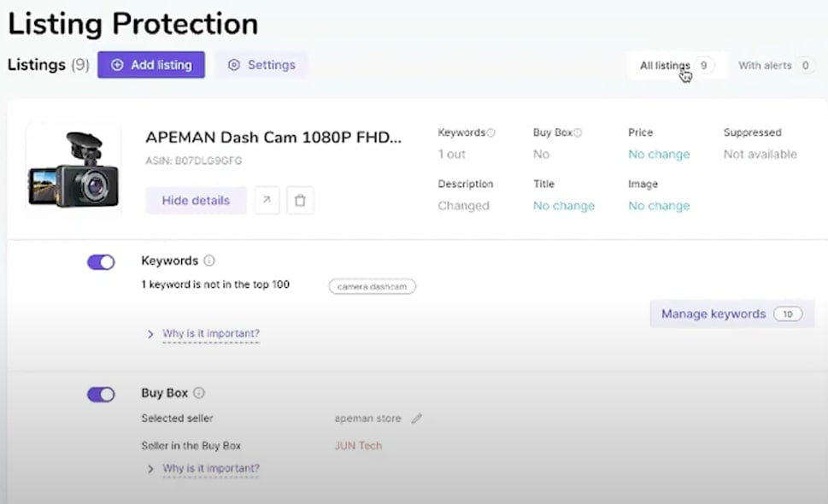Click the Suppressed Not available status

point(760,155)
